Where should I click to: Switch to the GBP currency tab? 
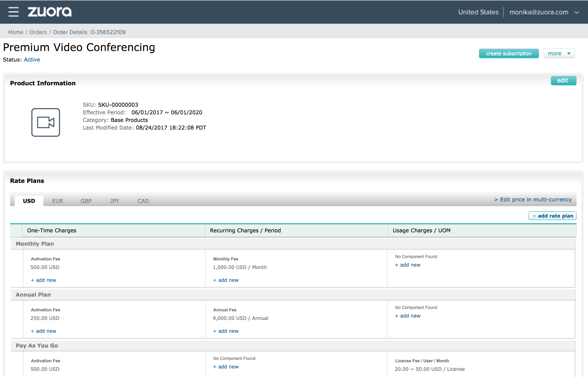point(86,201)
